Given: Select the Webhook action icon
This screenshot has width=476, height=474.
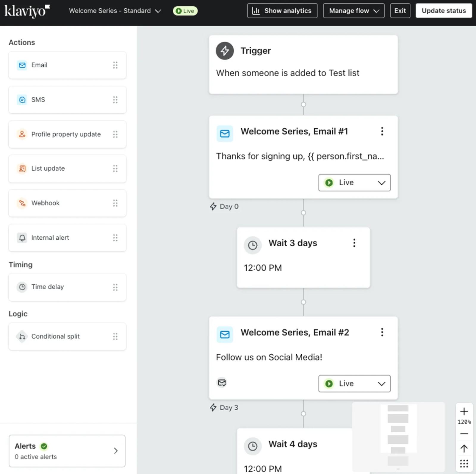Looking at the screenshot, I should click(22, 203).
